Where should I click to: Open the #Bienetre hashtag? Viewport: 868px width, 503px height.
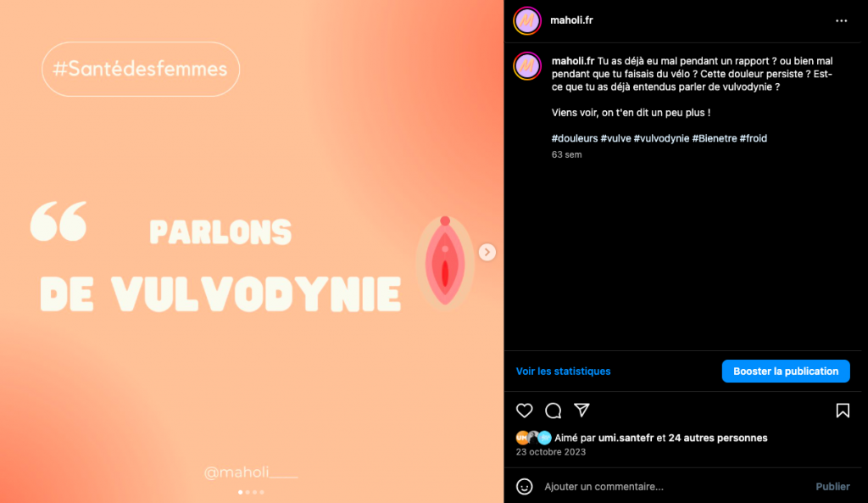[715, 138]
